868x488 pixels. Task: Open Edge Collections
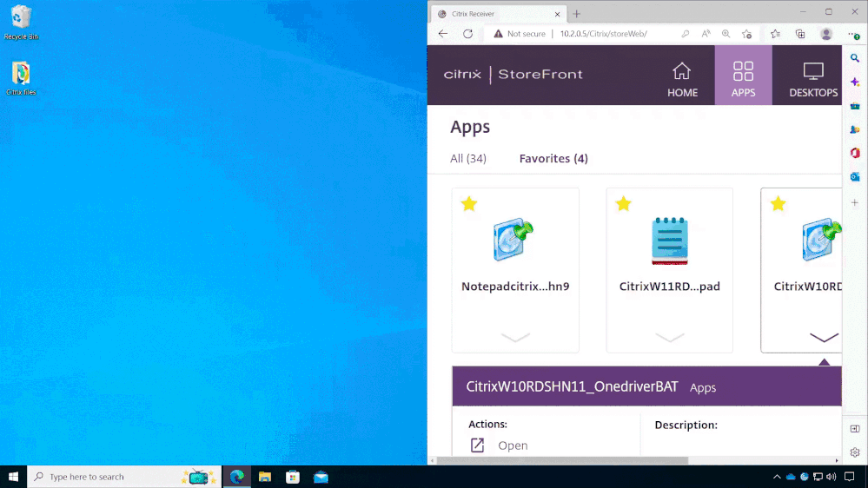[800, 34]
